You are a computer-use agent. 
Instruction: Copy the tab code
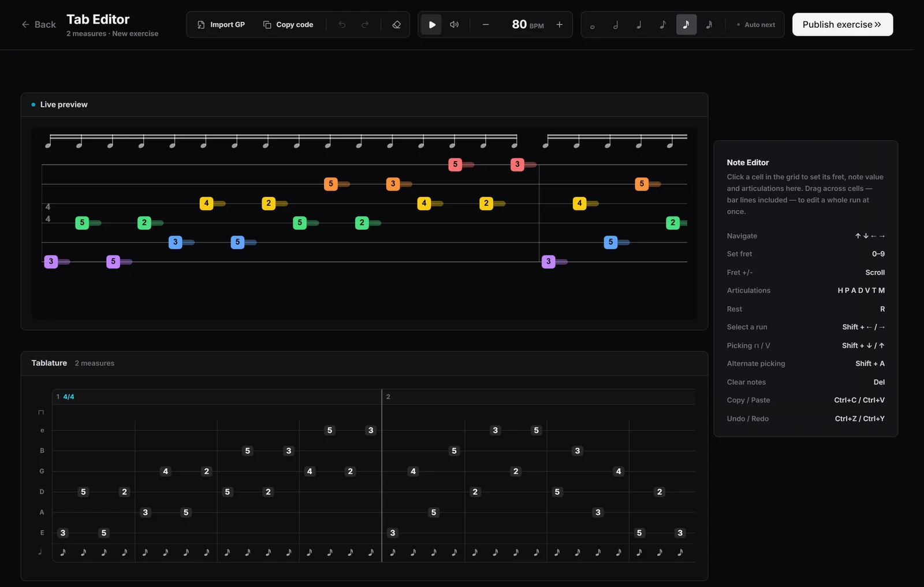point(288,25)
